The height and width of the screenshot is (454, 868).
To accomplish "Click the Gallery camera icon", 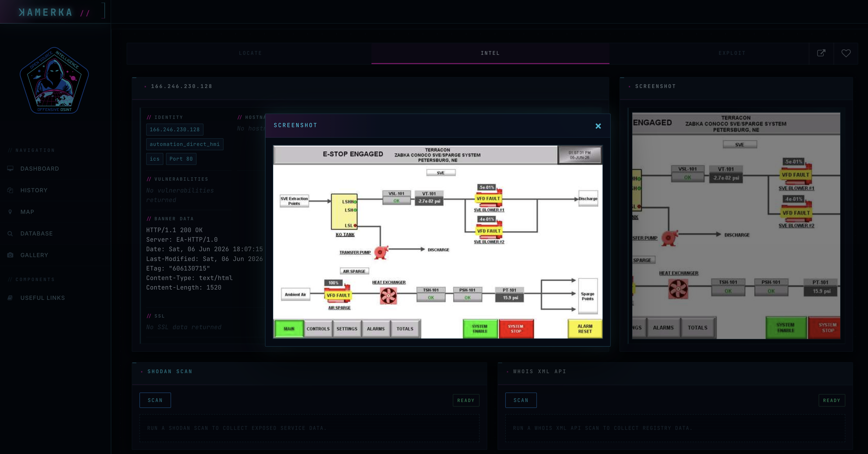I will pos(11,255).
